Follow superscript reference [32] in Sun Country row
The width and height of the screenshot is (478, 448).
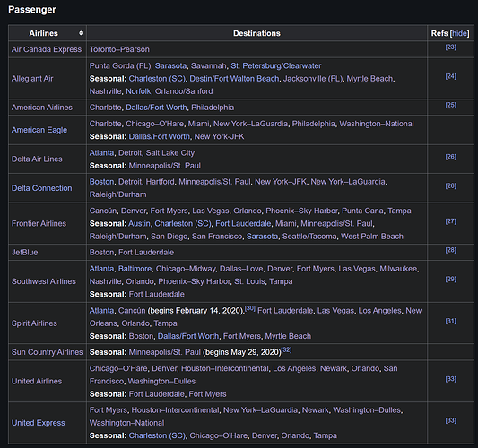[x=286, y=349]
